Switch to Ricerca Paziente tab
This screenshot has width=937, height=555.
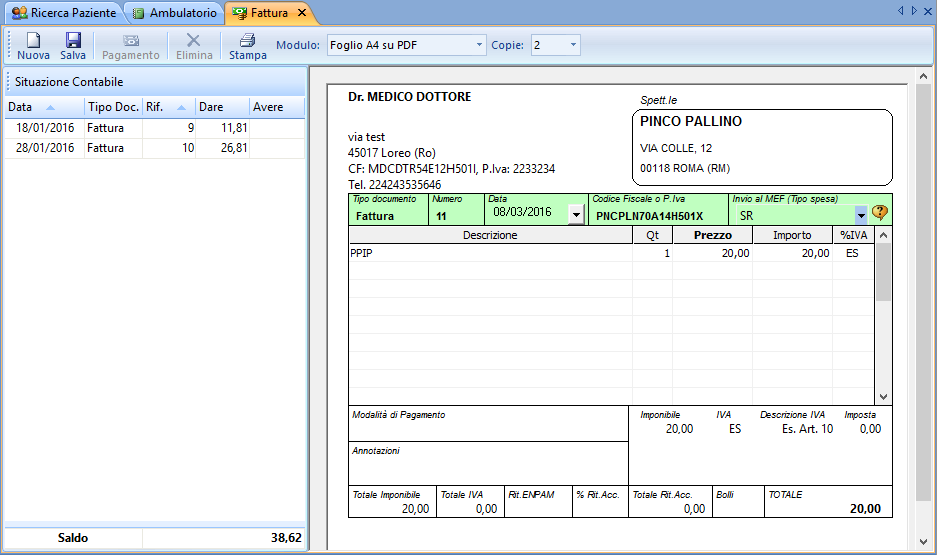click(x=64, y=13)
